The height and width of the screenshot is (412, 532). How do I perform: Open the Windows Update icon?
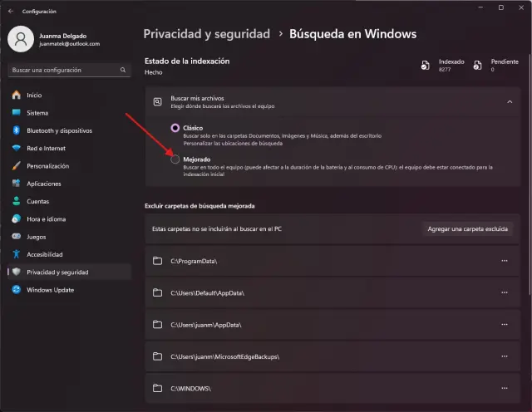tap(16, 290)
